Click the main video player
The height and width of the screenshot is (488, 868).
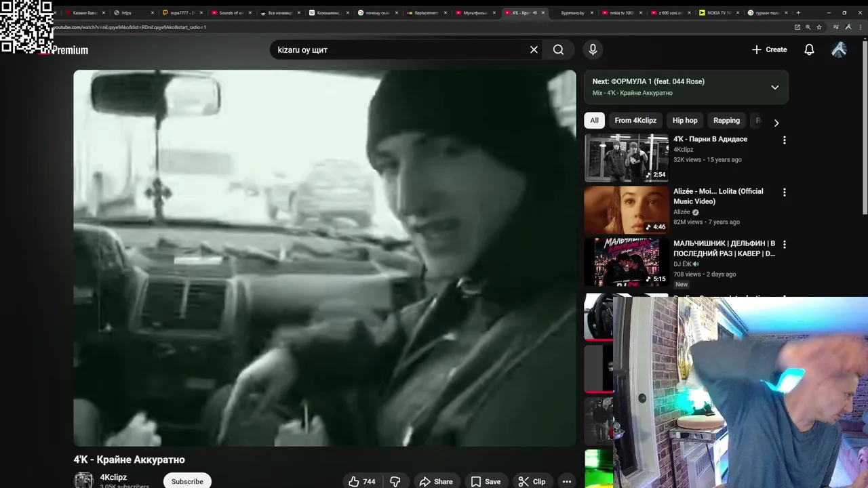325,258
